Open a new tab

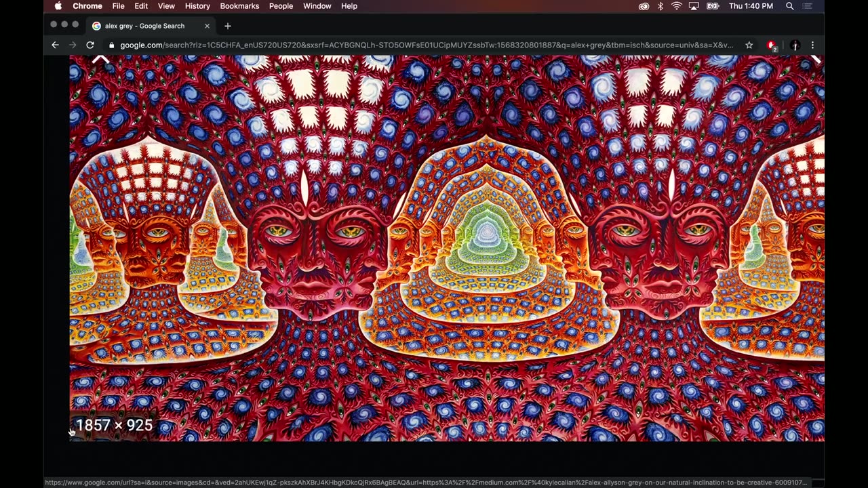pyautogui.click(x=228, y=26)
